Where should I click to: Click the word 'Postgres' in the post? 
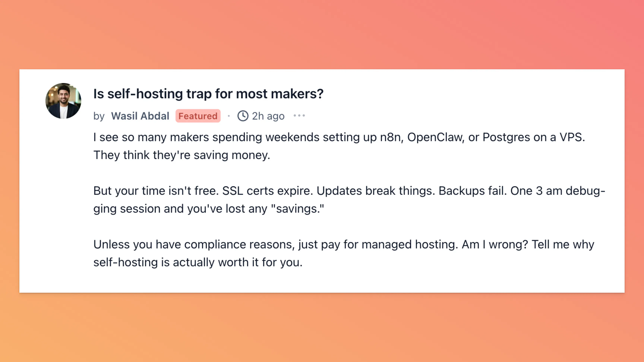pyautogui.click(x=506, y=137)
